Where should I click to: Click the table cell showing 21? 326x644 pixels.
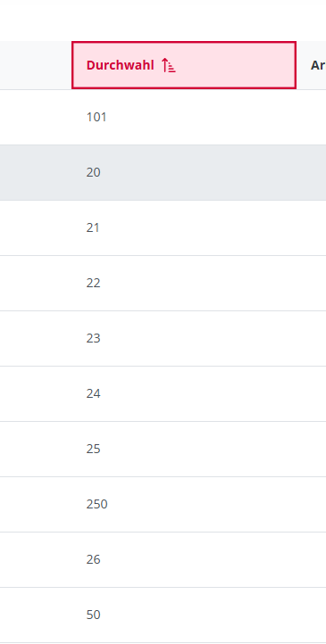point(184,227)
